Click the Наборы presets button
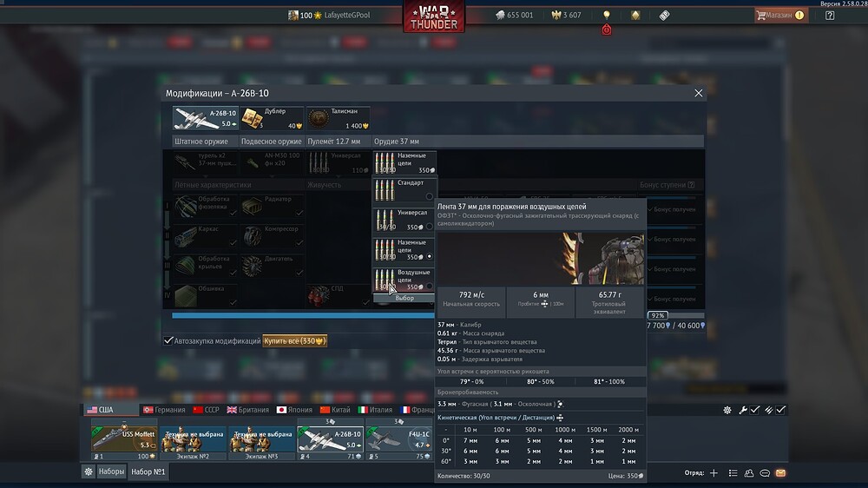Image resolution: width=868 pixels, height=488 pixels. click(x=111, y=472)
